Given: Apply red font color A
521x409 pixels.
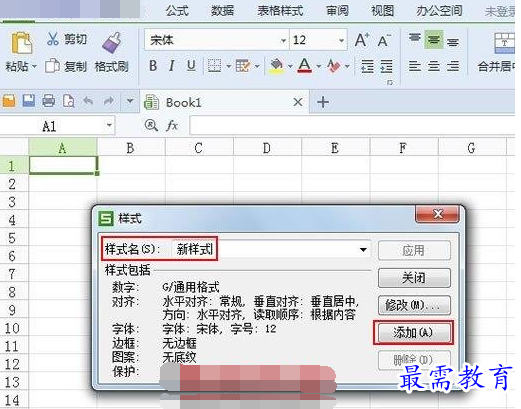Looking at the screenshot, I should click(x=305, y=66).
